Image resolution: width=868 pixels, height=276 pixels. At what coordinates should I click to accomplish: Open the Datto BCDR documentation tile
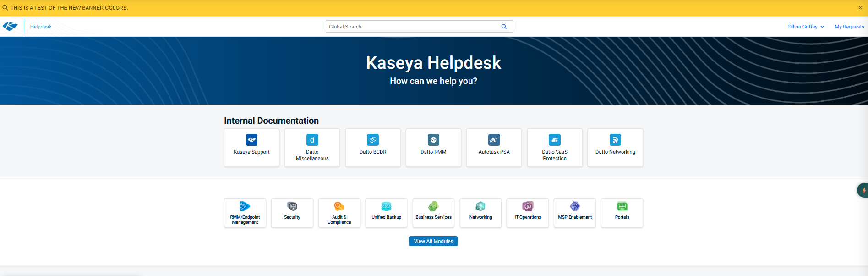[373, 147]
